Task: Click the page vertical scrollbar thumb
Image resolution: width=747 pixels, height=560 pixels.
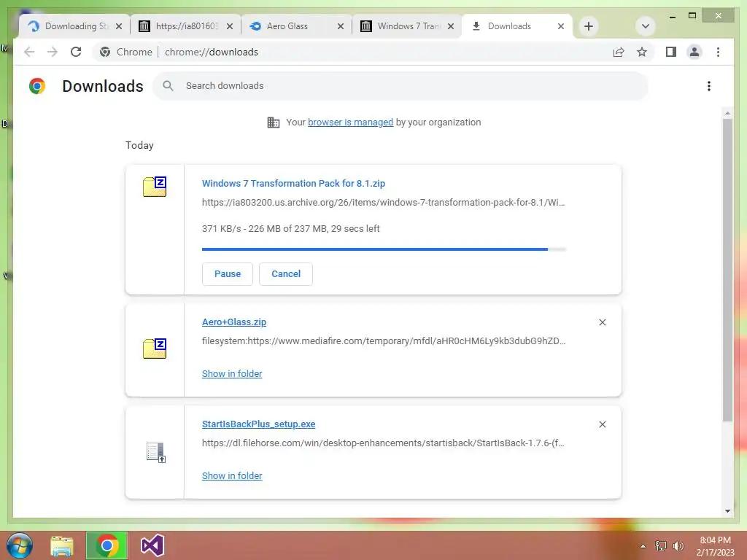Action: pyautogui.click(x=727, y=270)
